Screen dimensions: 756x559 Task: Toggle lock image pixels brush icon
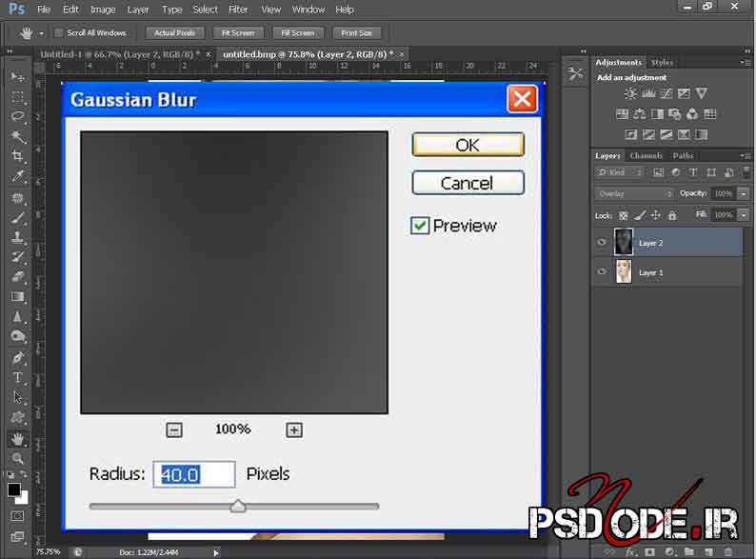[x=640, y=215]
